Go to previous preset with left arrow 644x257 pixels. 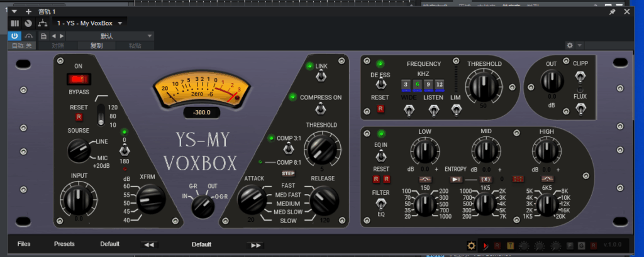click(x=53, y=36)
